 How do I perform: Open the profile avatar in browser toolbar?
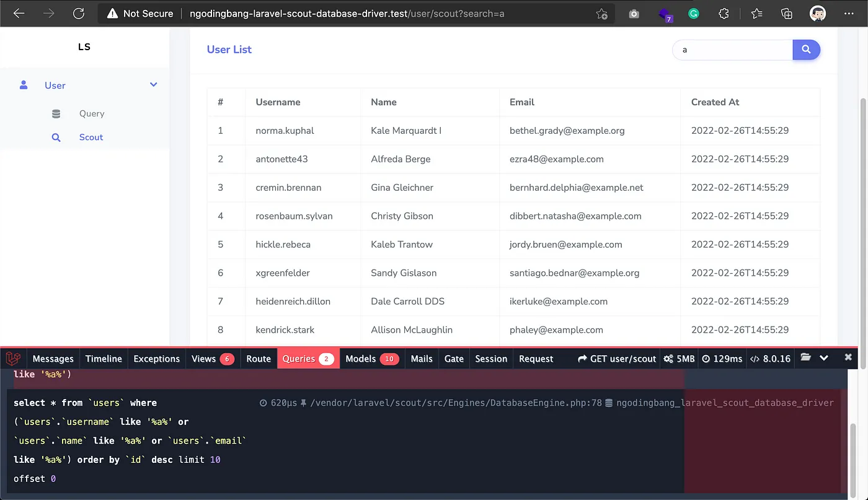point(818,14)
